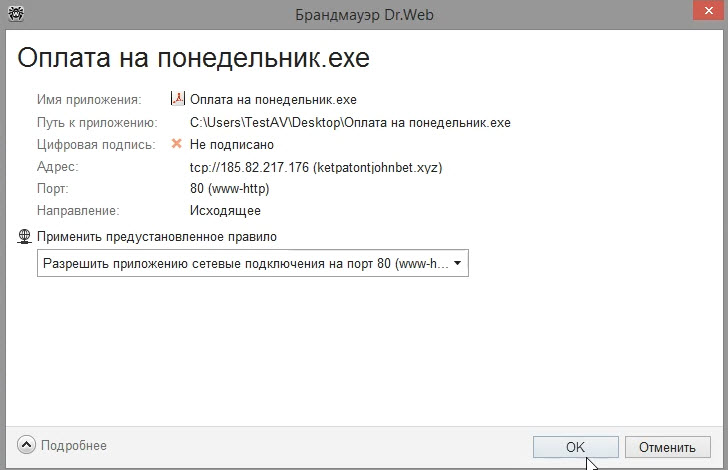Click the Цифровая подпись label

(x=96, y=144)
